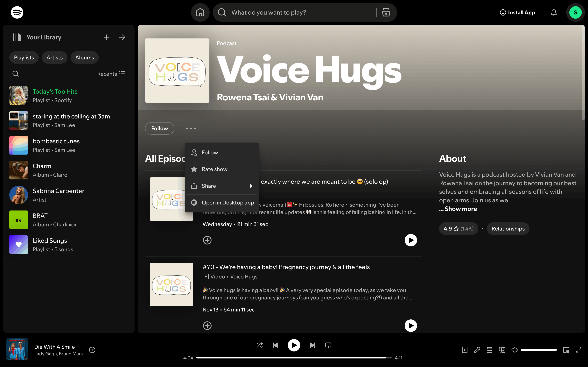Click the Spotify logo icon
The width and height of the screenshot is (588, 367).
(17, 12)
